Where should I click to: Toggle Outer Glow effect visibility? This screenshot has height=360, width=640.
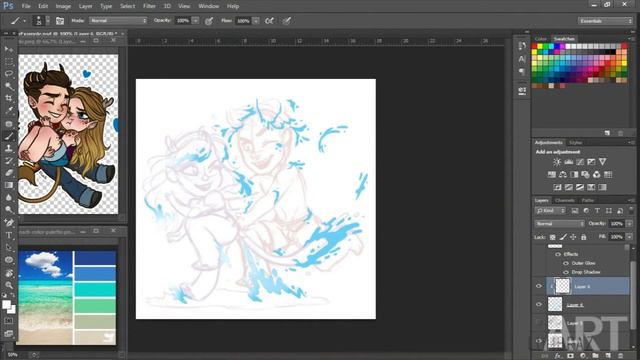(x=566, y=263)
